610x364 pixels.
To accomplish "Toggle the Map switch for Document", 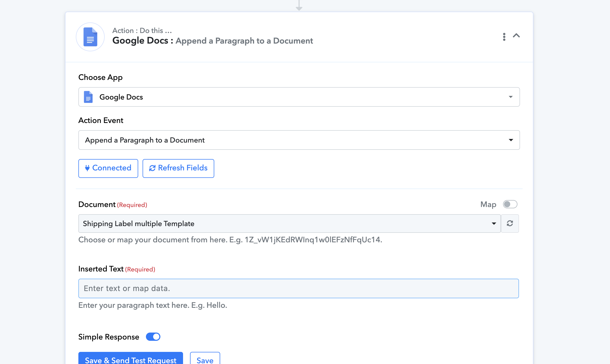I will point(510,204).
